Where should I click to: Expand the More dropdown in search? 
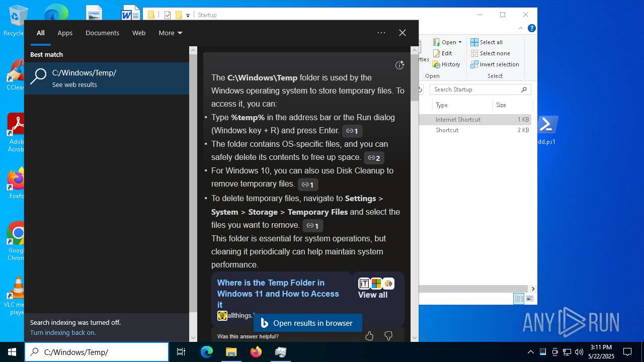(170, 33)
